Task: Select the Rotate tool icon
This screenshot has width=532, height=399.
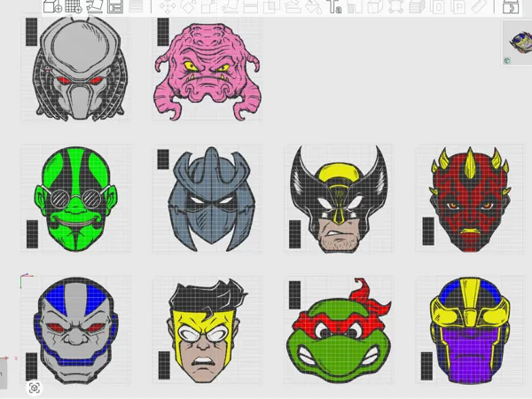Action: tap(188, 6)
